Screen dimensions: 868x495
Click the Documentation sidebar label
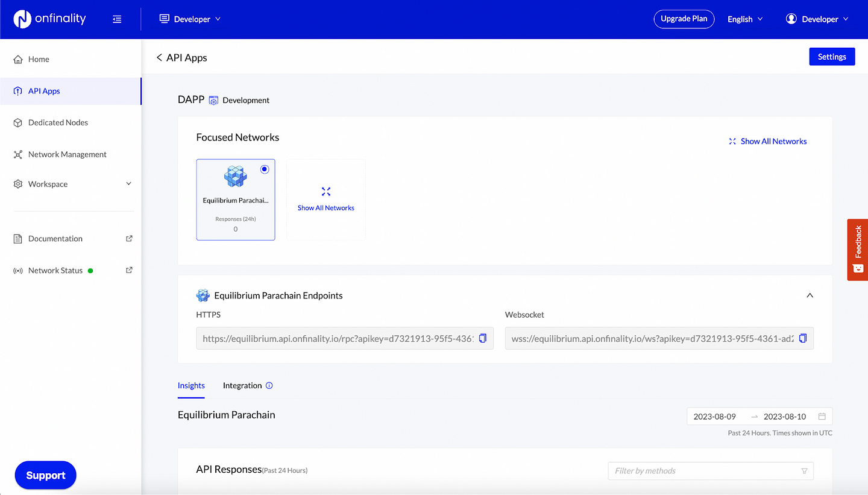55,239
